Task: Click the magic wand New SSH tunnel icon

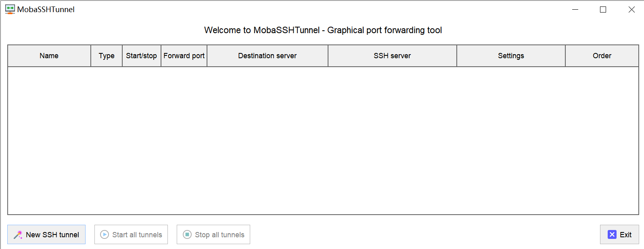Action: click(18, 235)
